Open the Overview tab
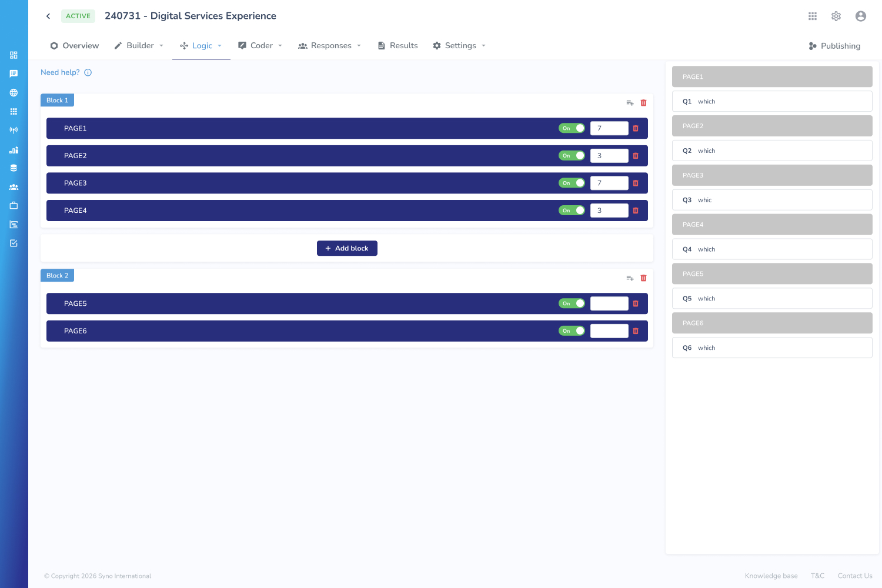 coord(75,46)
